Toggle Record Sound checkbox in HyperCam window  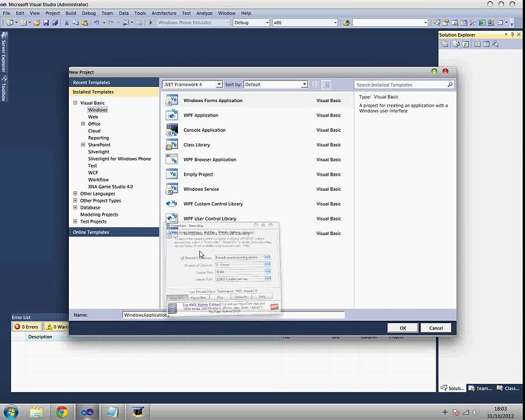[183, 258]
